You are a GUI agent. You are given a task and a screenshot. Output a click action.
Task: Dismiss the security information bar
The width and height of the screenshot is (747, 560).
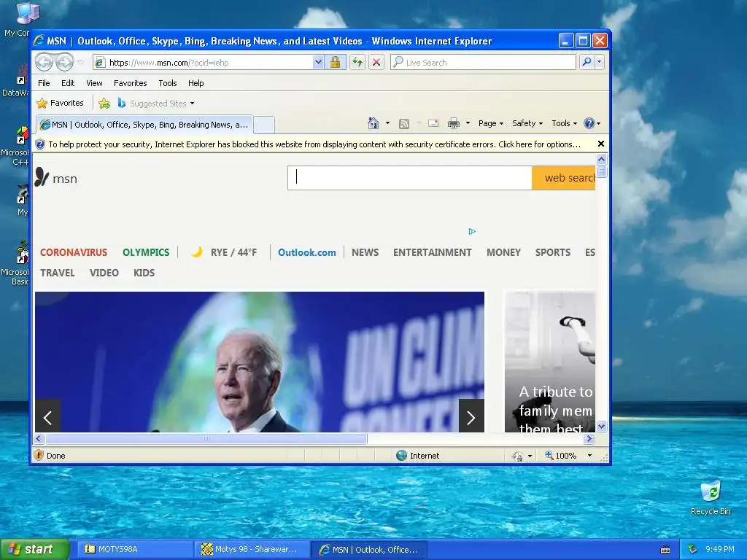coord(601,144)
